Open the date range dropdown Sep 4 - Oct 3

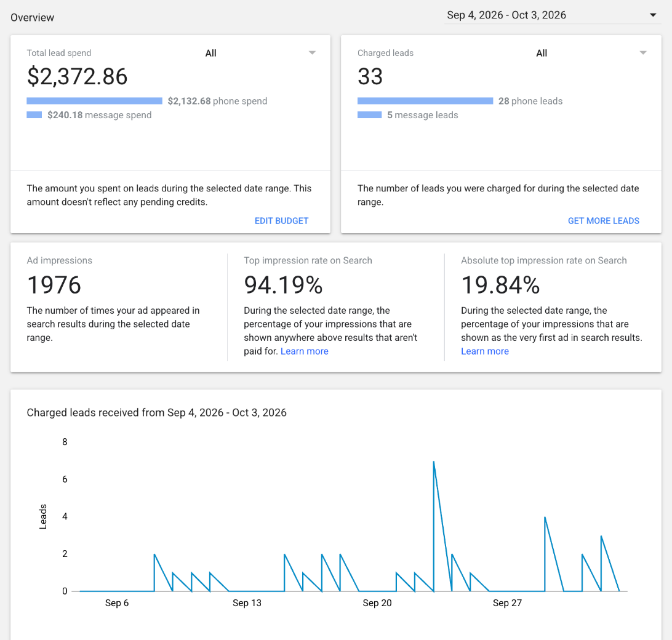(x=553, y=15)
